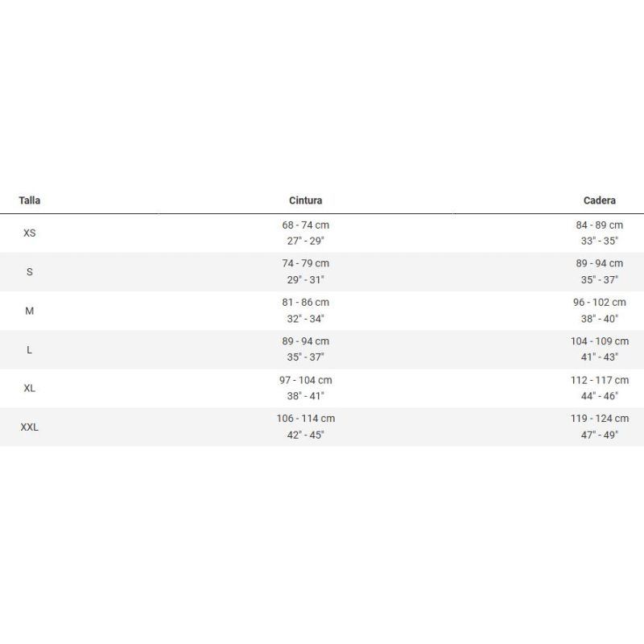Click the 104 - 109 cm hip value
Screen dimensions: 644x644
(x=599, y=341)
